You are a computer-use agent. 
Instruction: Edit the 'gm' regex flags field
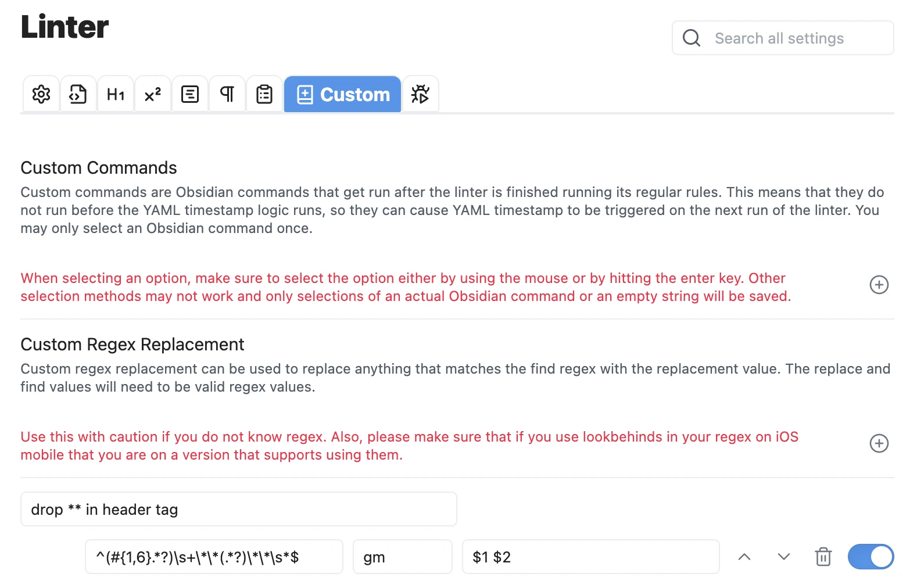pos(402,557)
